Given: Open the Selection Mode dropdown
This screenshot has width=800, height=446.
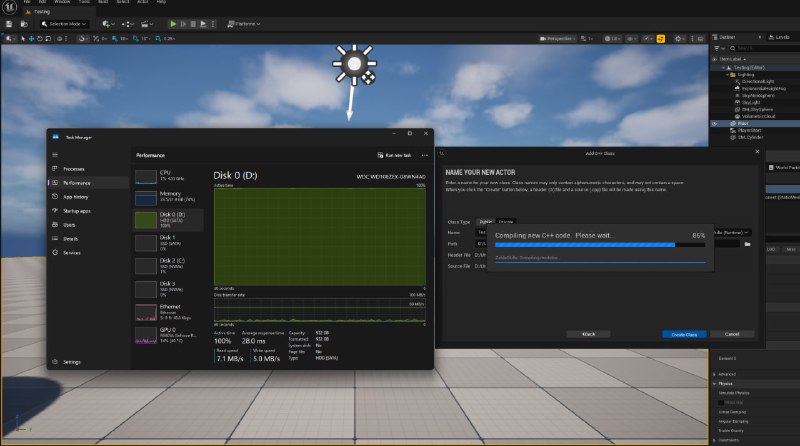Looking at the screenshot, I should tap(64, 24).
